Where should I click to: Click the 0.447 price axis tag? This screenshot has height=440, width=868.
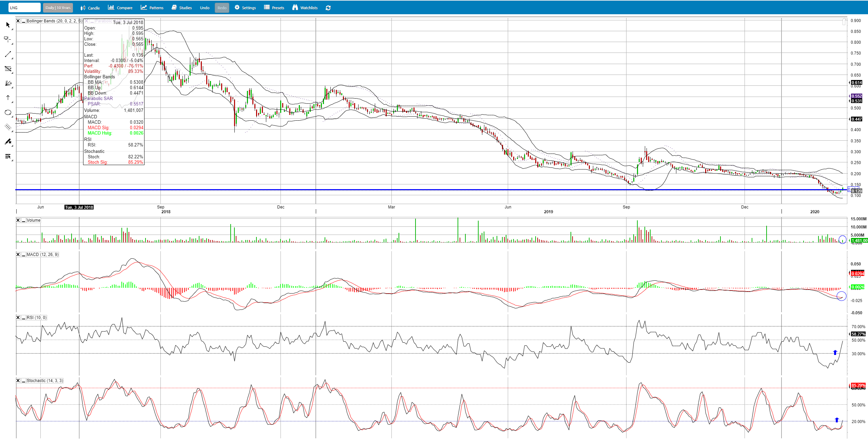[x=856, y=119]
